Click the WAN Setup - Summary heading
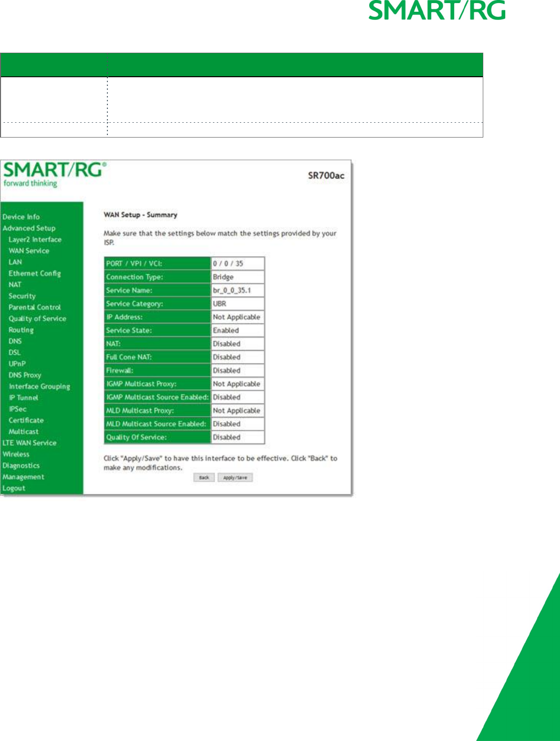 click(x=141, y=215)
